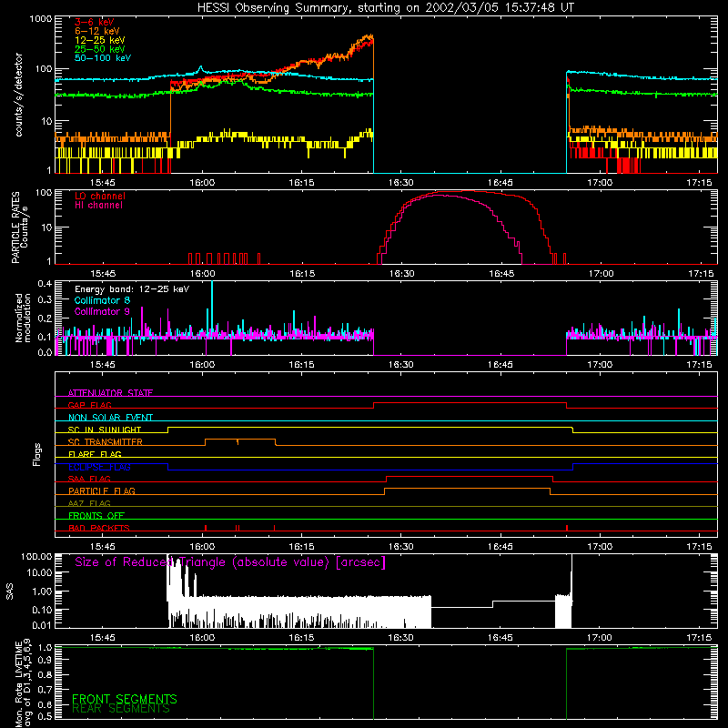Click the SC TRANSMITTER flag label
728x728 pixels.
106,442
